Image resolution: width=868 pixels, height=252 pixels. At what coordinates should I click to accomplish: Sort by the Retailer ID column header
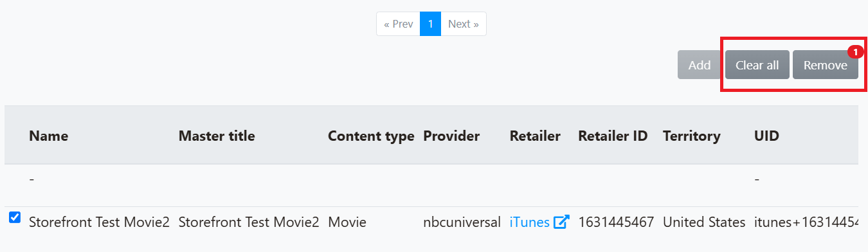click(613, 136)
